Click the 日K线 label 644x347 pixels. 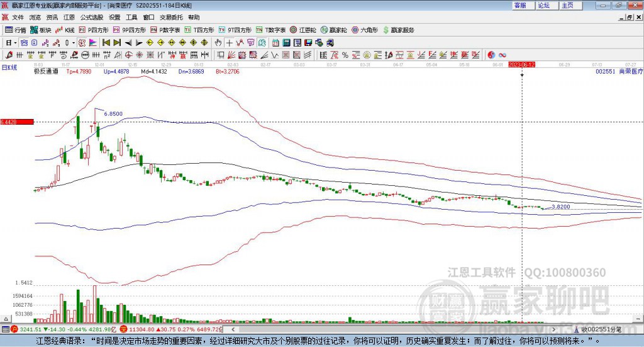coord(9,67)
